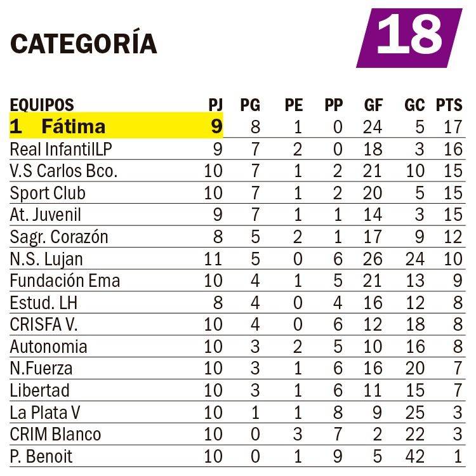This screenshot has width=476, height=476.
Task: Select the EQUIPOS column header
Action: pos(42,105)
